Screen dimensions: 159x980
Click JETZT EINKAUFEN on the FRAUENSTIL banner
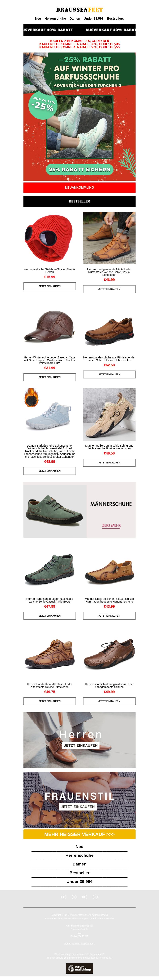tap(78, 806)
